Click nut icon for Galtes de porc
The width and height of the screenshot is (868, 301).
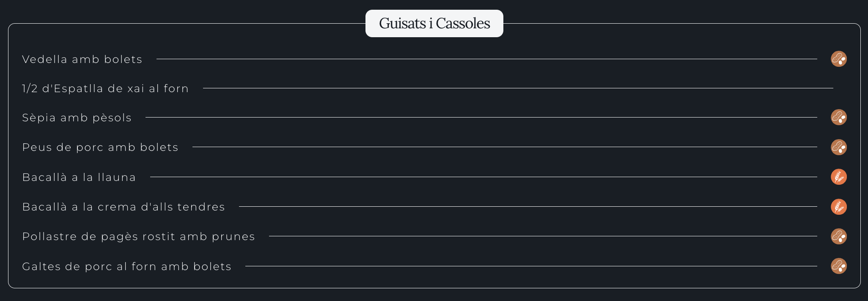[x=838, y=266]
